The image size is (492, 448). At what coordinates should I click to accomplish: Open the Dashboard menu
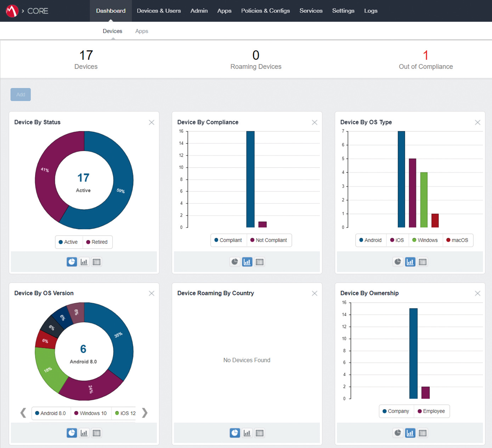pos(111,11)
